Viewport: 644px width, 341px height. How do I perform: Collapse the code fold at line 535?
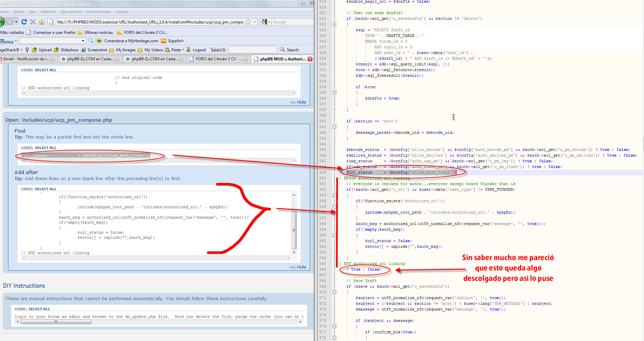[x=334, y=93]
